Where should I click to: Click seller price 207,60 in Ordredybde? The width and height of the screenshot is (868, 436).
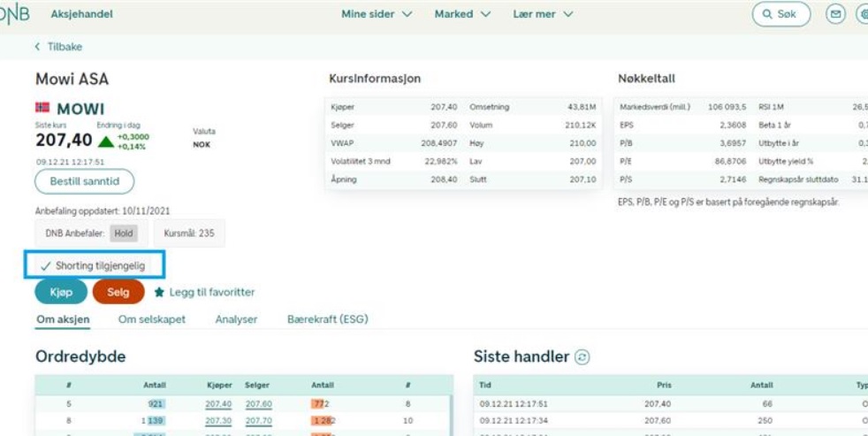(x=259, y=404)
